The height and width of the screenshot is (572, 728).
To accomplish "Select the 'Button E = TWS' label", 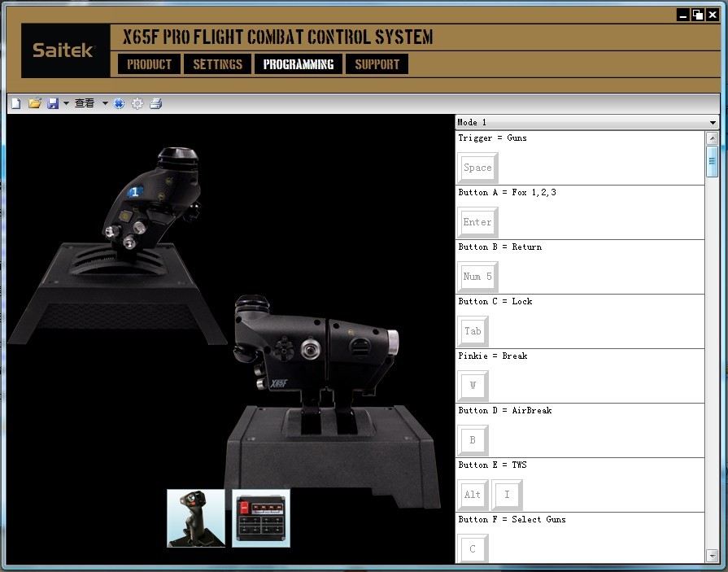I will point(492,465).
